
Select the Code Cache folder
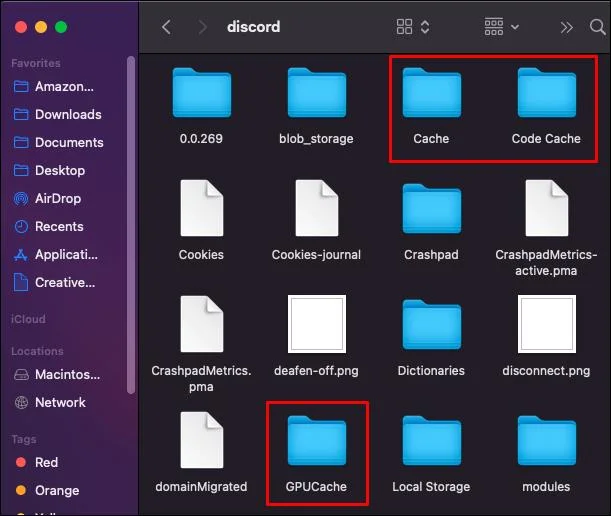click(x=546, y=93)
